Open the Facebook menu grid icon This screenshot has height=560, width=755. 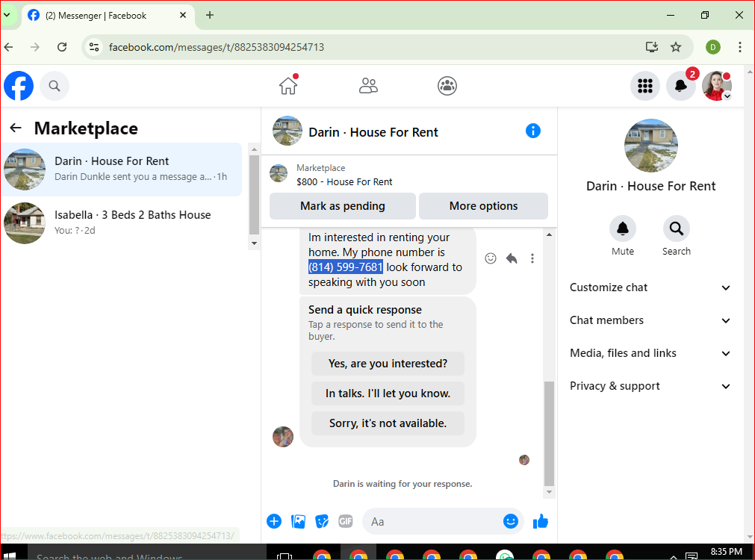[x=644, y=86]
